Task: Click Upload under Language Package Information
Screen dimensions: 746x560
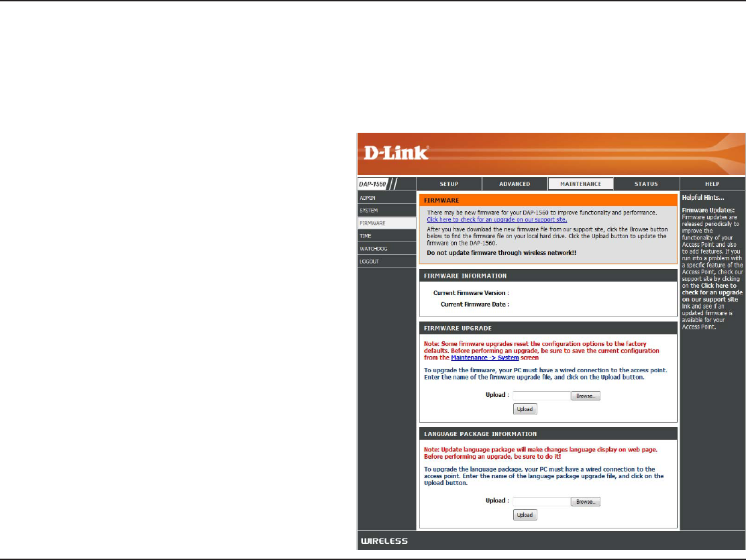Action: pos(525,515)
